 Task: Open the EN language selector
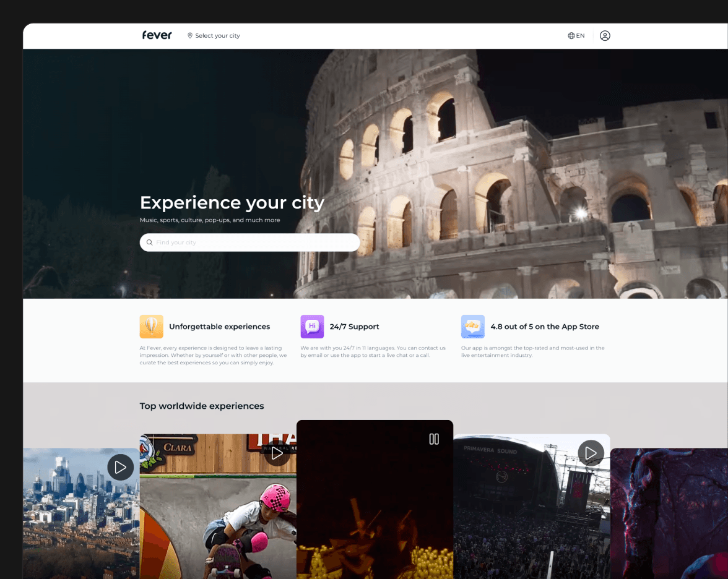point(580,36)
